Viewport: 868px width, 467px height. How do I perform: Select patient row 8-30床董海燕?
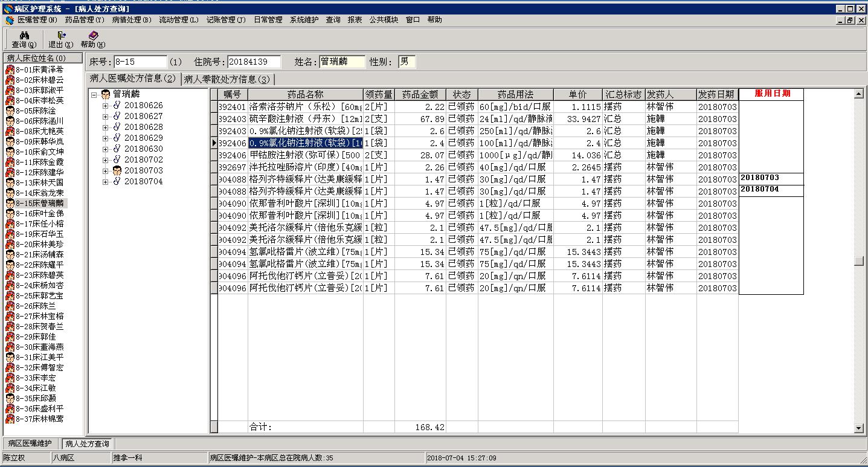[40, 347]
